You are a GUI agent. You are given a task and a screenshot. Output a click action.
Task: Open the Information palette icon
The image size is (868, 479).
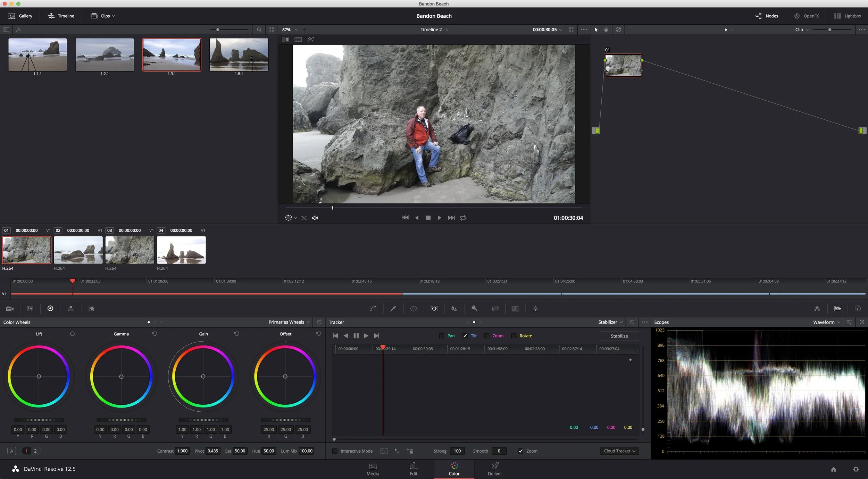[858, 309]
